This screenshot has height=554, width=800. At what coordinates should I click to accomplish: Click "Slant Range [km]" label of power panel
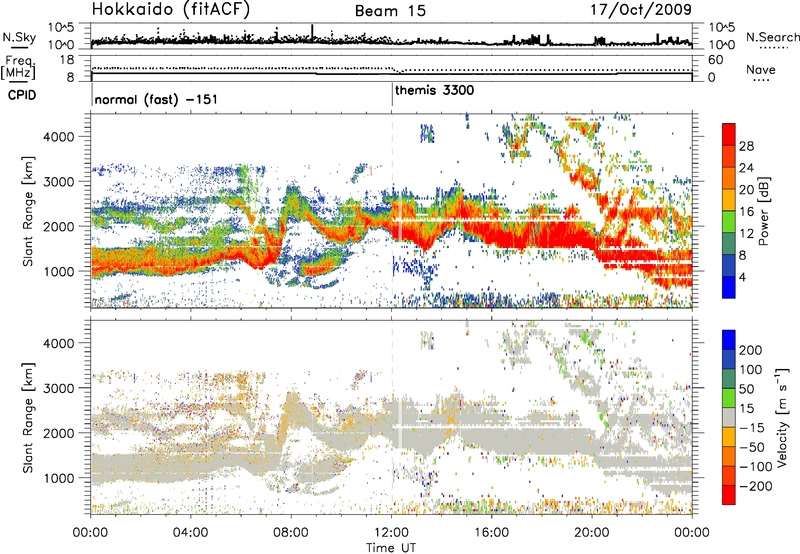28,211
